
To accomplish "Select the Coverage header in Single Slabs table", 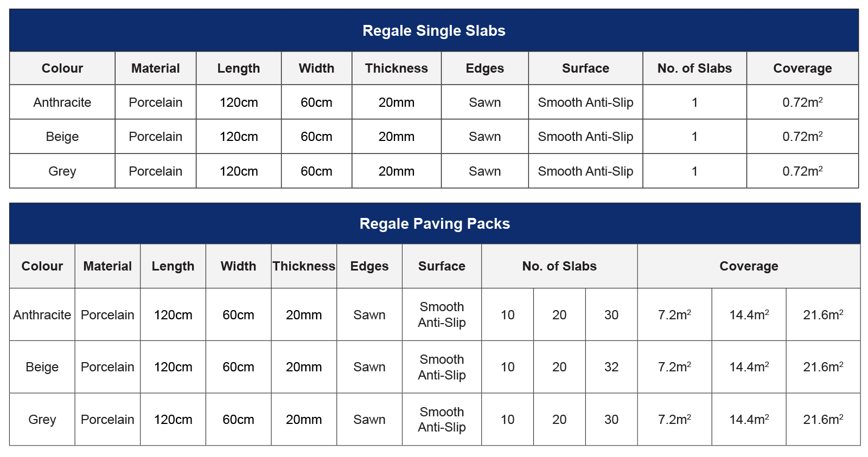I will 802,68.
